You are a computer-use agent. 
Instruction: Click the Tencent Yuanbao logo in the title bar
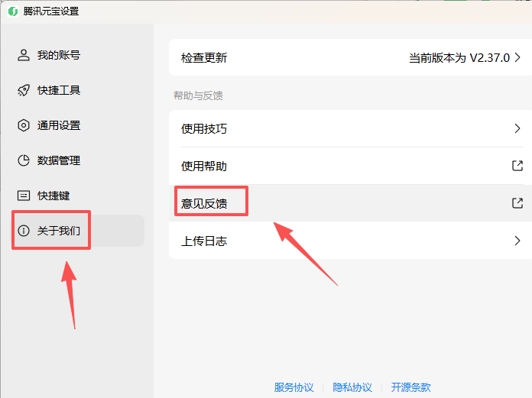(13, 11)
